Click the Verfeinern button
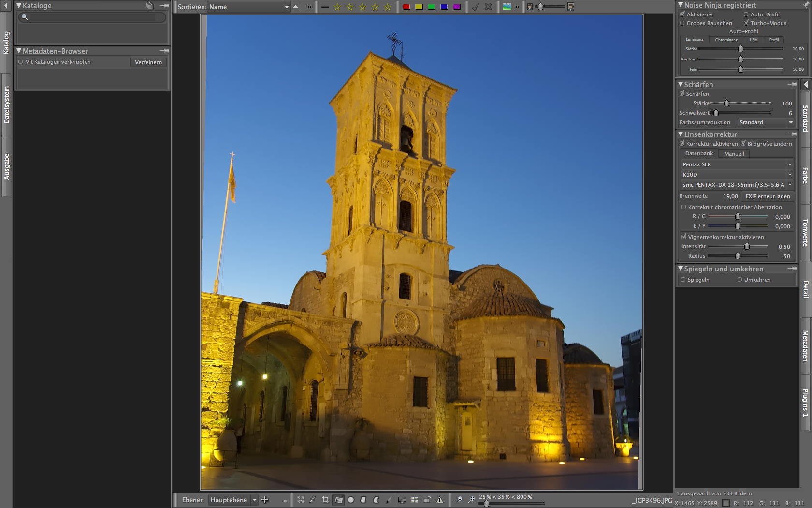 148,62
